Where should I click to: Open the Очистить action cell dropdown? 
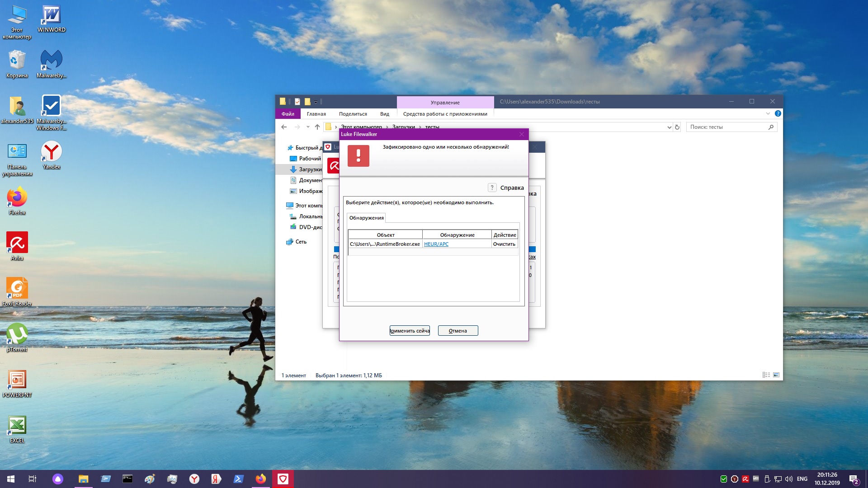coord(504,244)
